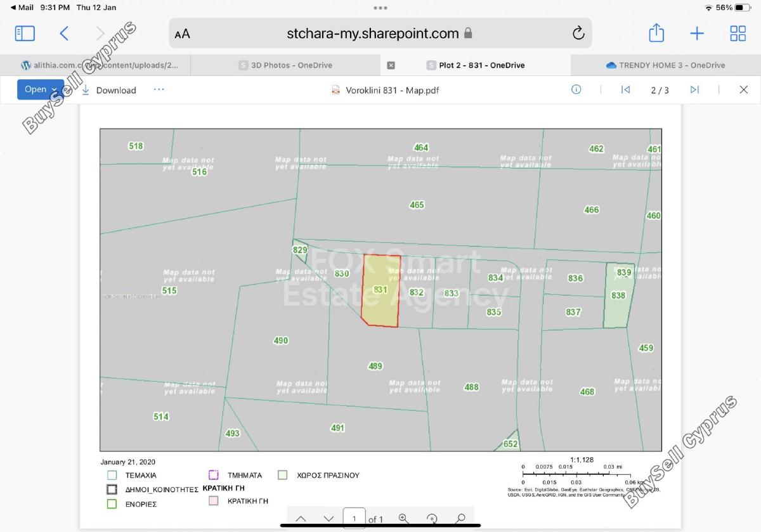The width and height of the screenshot is (761, 532).
Task: Open the more actions ellipsis menu
Action: [x=159, y=89]
